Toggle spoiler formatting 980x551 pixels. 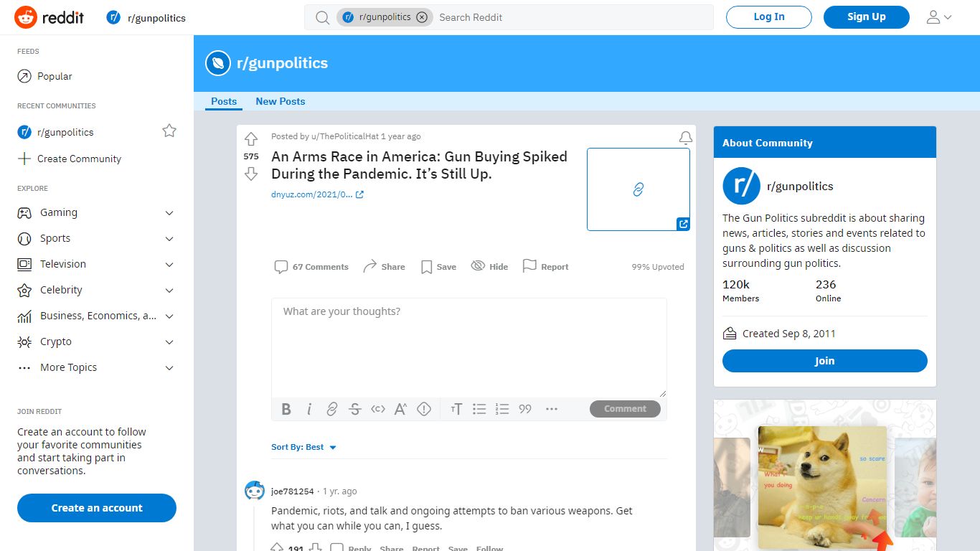click(x=424, y=409)
